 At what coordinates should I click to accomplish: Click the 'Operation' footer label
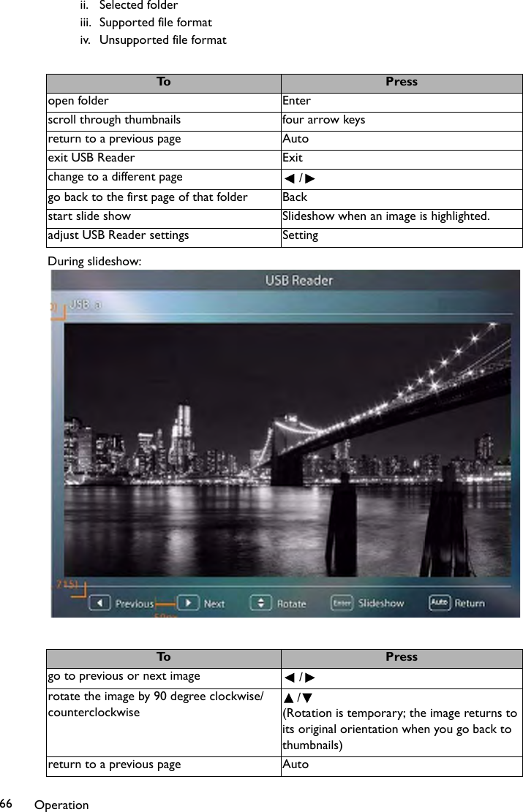[x=61, y=805]
